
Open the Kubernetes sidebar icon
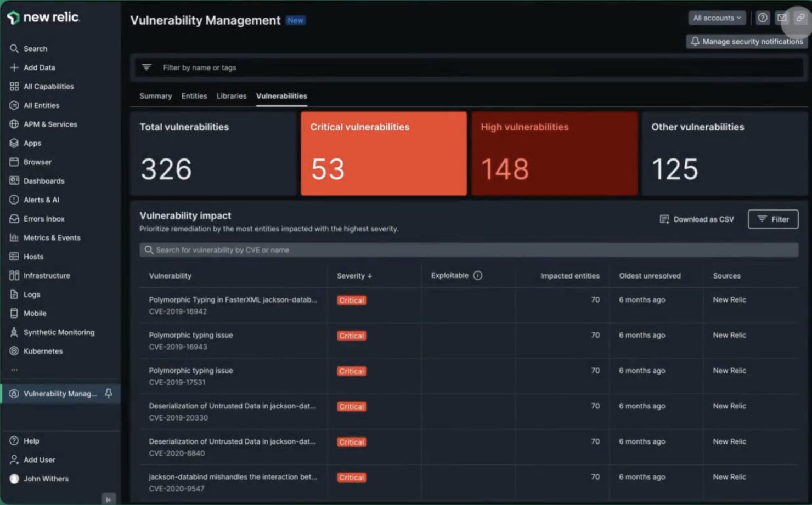[x=14, y=351]
